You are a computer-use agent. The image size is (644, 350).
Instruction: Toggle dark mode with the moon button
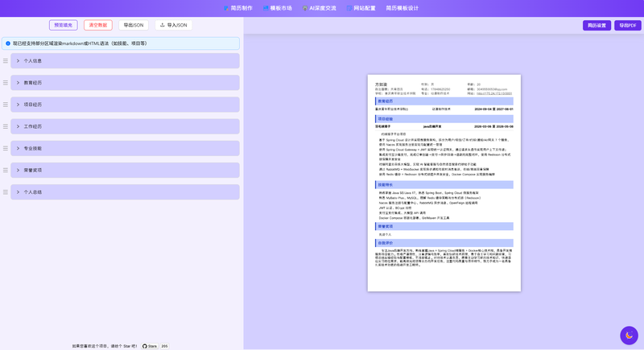[x=629, y=336]
